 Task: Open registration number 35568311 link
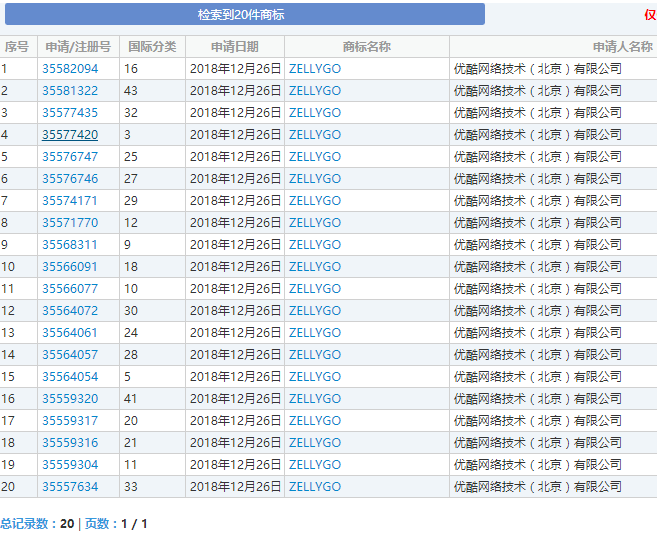[70, 245]
